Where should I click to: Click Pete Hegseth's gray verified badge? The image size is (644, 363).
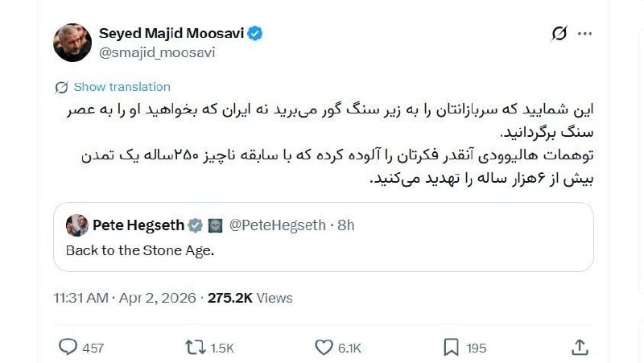pyautogui.click(x=196, y=225)
